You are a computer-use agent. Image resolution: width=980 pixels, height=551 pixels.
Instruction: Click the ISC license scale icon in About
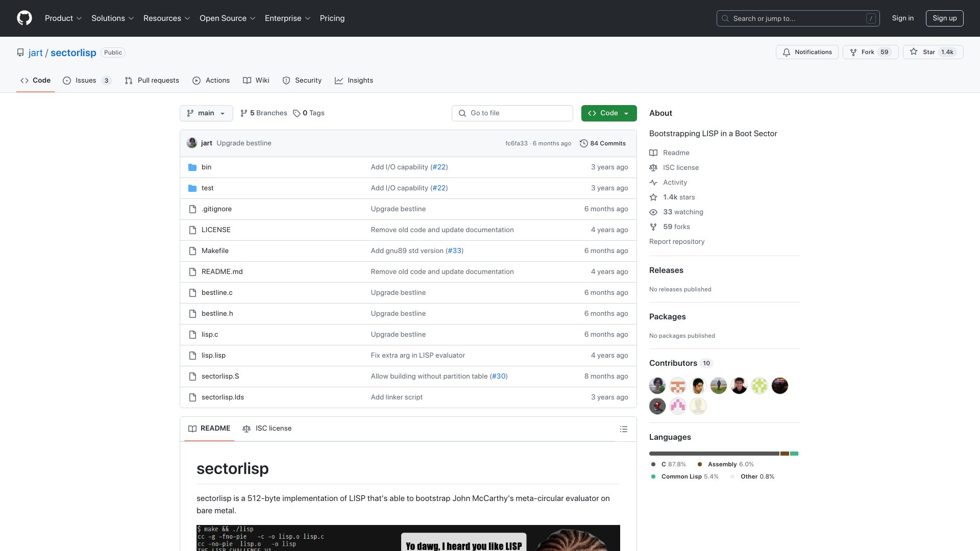[653, 168]
